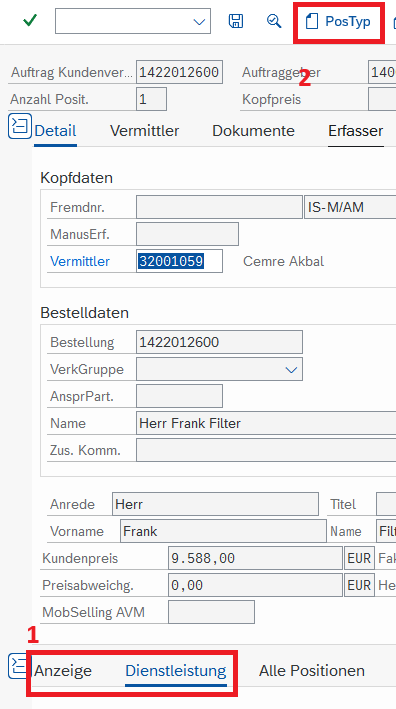This screenshot has width=396, height=709.
Task: Click the Vorname field containing Frank
Action: [223, 531]
